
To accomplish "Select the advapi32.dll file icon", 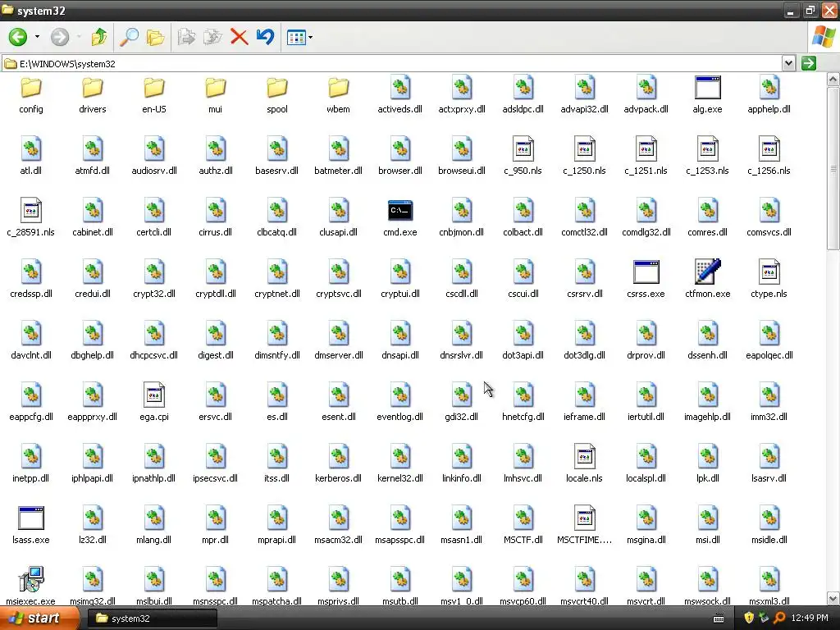I will point(584,87).
